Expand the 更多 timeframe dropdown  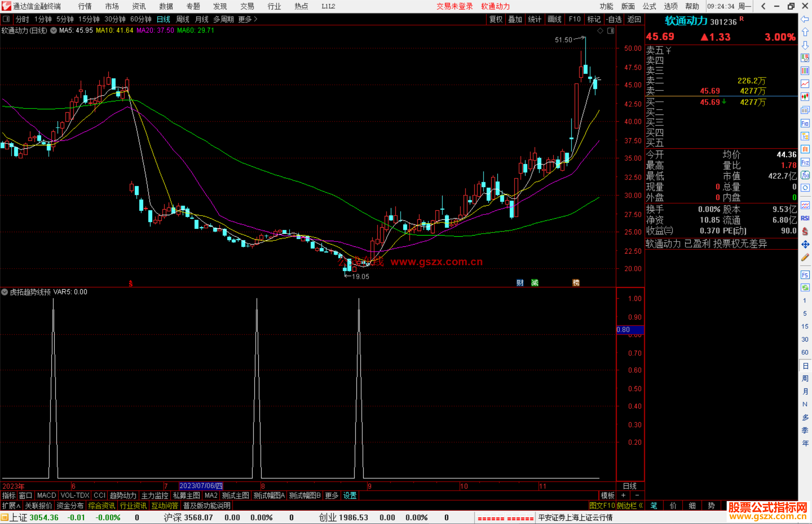click(248, 19)
